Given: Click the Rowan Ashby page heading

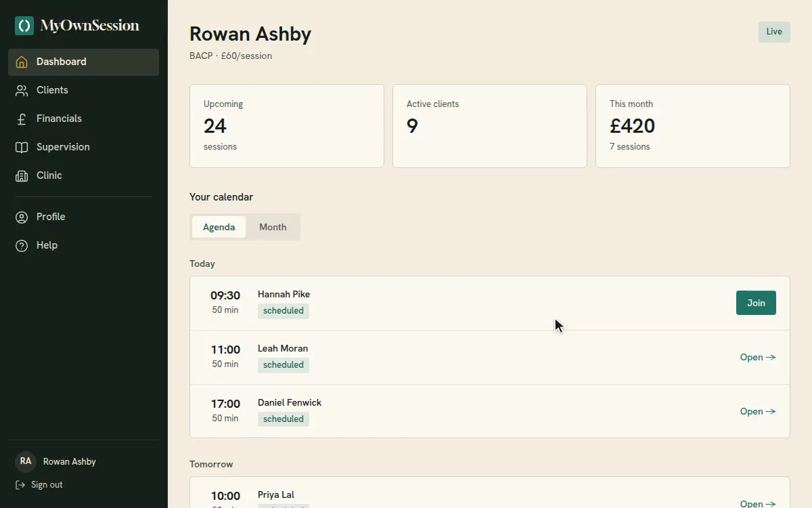Looking at the screenshot, I should [250, 34].
